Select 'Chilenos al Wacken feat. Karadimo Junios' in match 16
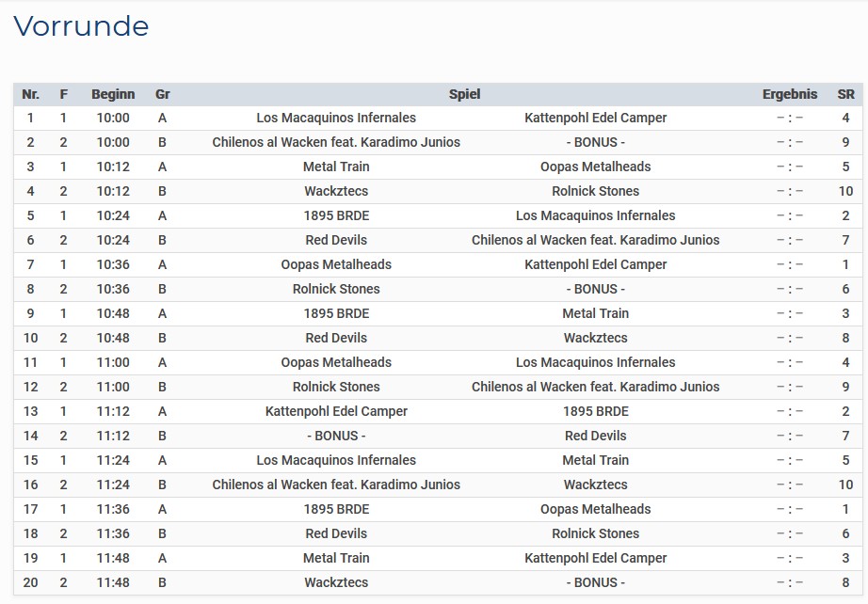Screen dimensions: 868x604 (336, 485)
